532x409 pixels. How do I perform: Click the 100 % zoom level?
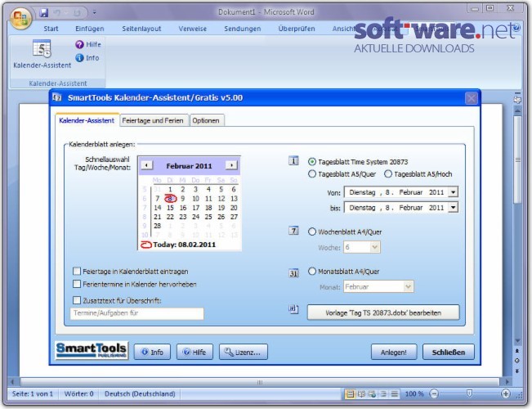click(x=414, y=393)
